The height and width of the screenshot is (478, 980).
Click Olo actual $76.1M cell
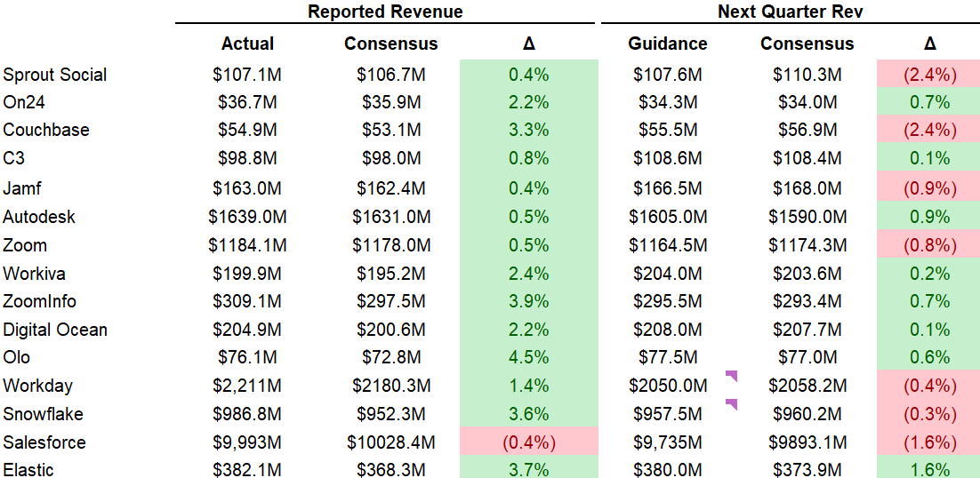click(247, 357)
